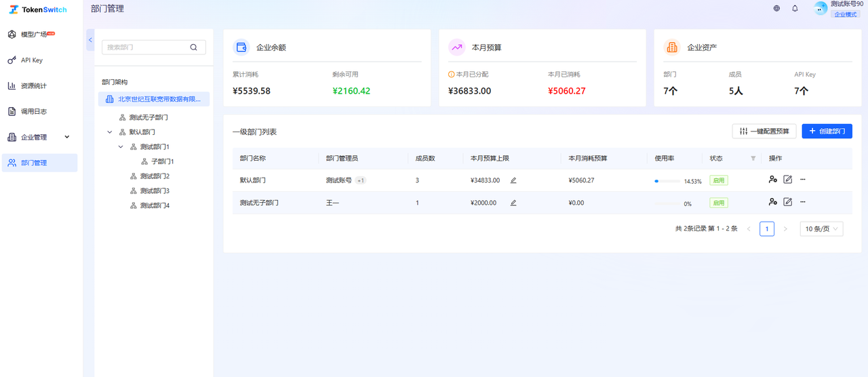Click the info icon beside 本月已分配
The width and height of the screenshot is (868, 377).
(452, 75)
